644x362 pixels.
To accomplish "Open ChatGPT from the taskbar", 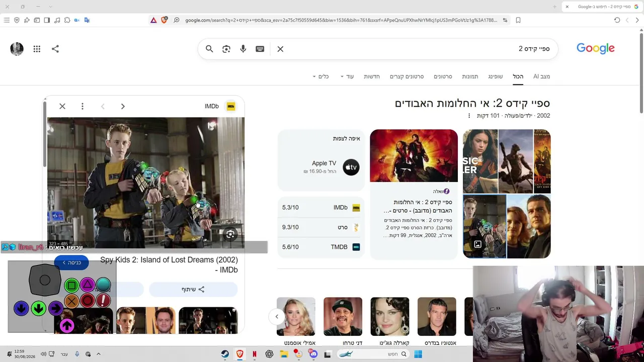I will (269, 354).
